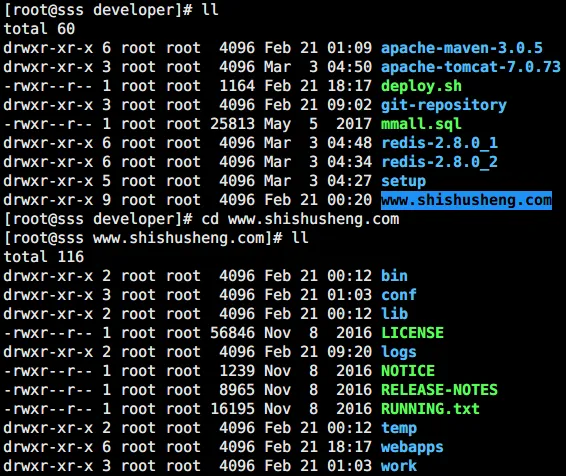Select the setup directory name

point(404,181)
